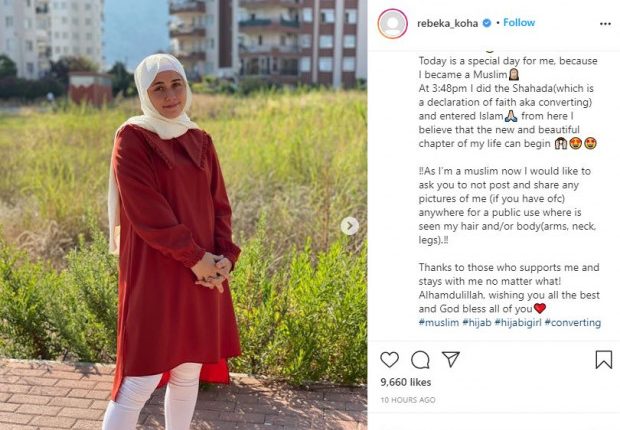Screen dimensions: 620x430
Task: Click the Follow link
Action: click(519, 23)
